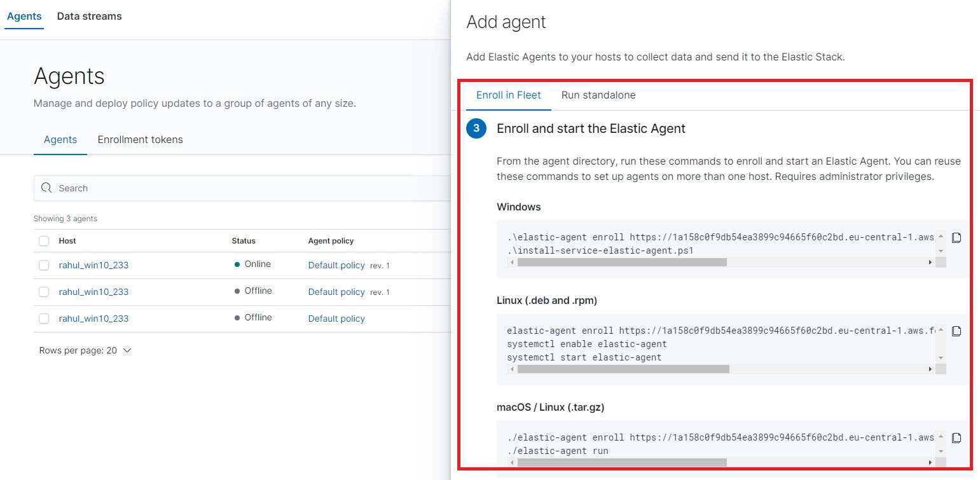Switch to the Run standalone tab
The width and height of the screenshot is (980, 480).
point(598,95)
